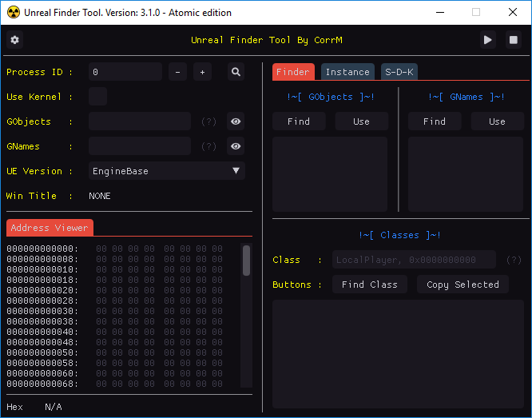Toggle eye icon for GNames address
Screen dimensions: 532x418
tap(236, 146)
